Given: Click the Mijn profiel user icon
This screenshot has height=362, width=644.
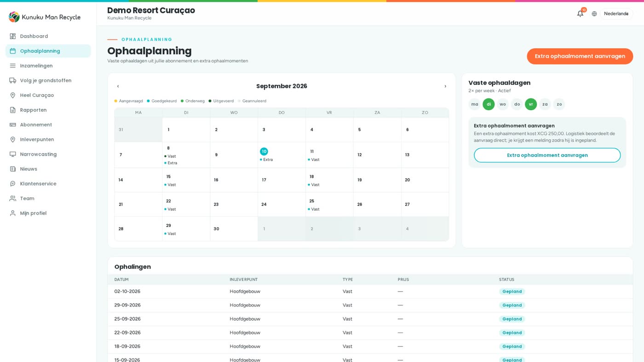Looking at the screenshot, I should click(13, 213).
